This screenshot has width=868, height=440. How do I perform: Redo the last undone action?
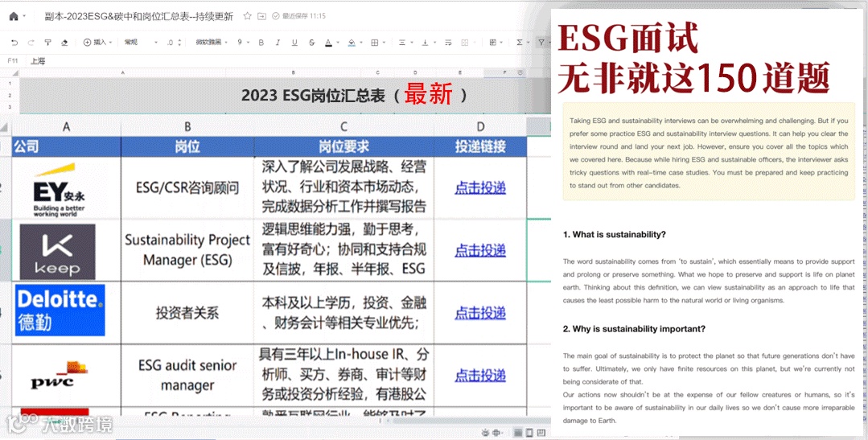tap(31, 43)
